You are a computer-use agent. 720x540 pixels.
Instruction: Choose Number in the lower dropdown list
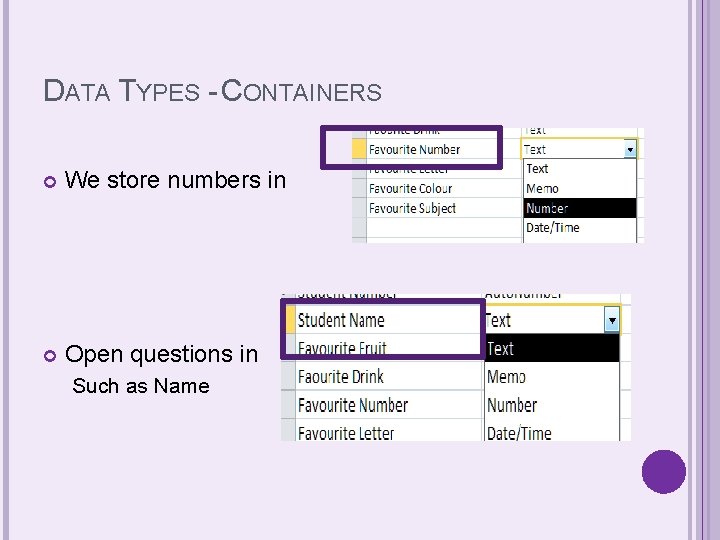click(x=552, y=405)
